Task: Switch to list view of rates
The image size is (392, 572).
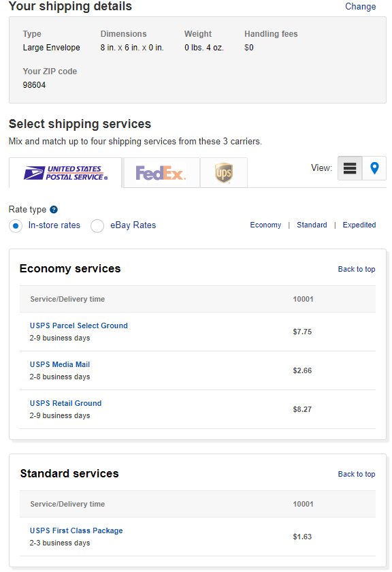Action: tap(349, 168)
